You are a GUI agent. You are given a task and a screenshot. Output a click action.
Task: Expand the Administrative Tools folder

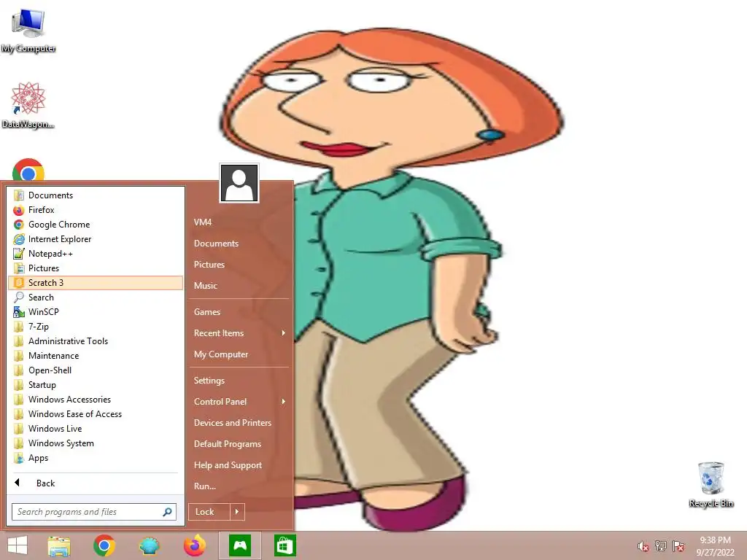pyautogui.click(x=96, y=341)
